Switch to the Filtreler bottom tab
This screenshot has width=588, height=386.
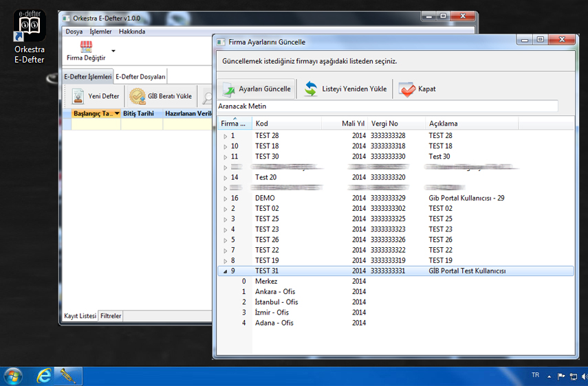coord(111,316)
